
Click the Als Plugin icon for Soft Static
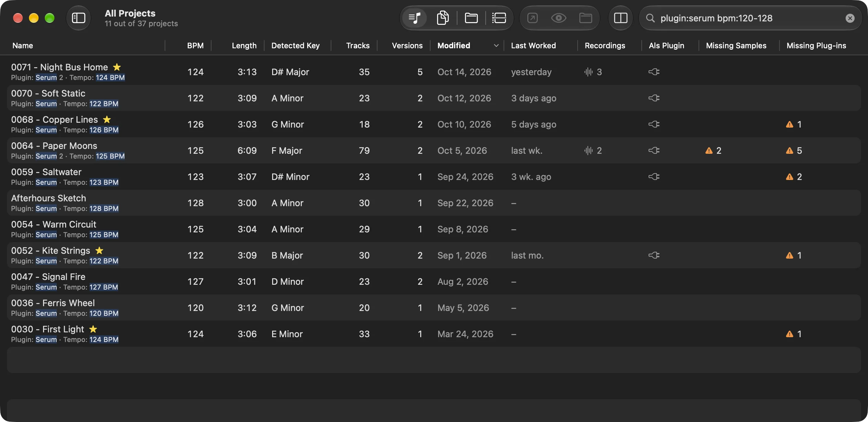(x=654, y=98)
